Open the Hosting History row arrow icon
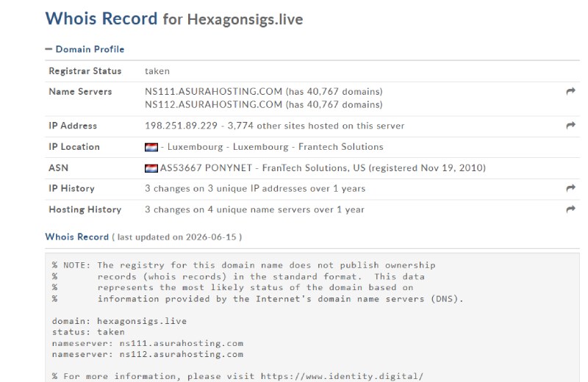Image resolution: width=588 pixels, height=382 pixels. [x=570, y=209]
